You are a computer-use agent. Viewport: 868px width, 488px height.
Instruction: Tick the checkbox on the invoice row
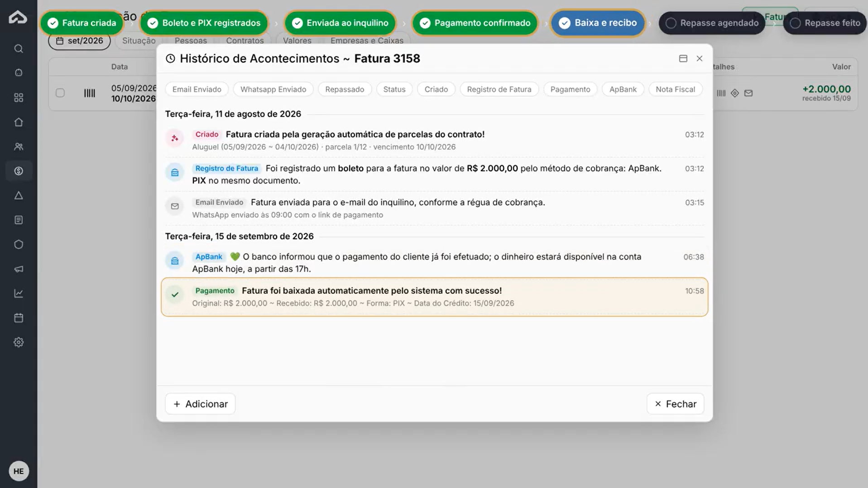pos(60,93)
